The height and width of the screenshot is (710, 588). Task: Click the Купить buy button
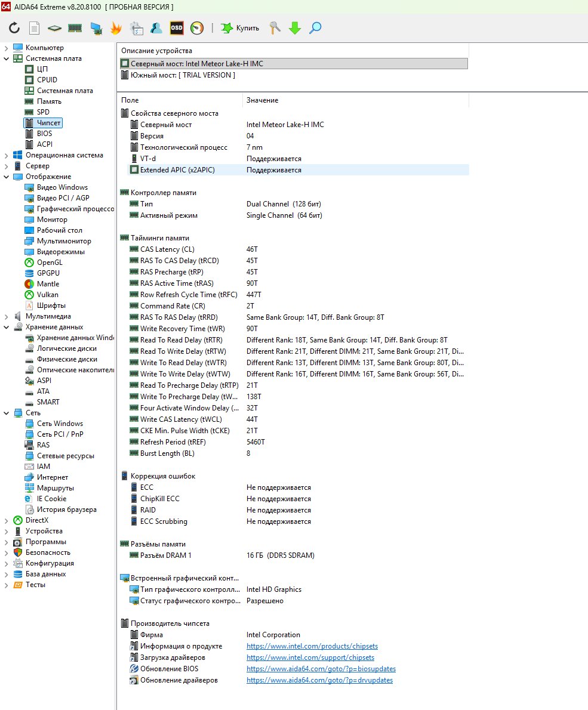click(240, 28)
